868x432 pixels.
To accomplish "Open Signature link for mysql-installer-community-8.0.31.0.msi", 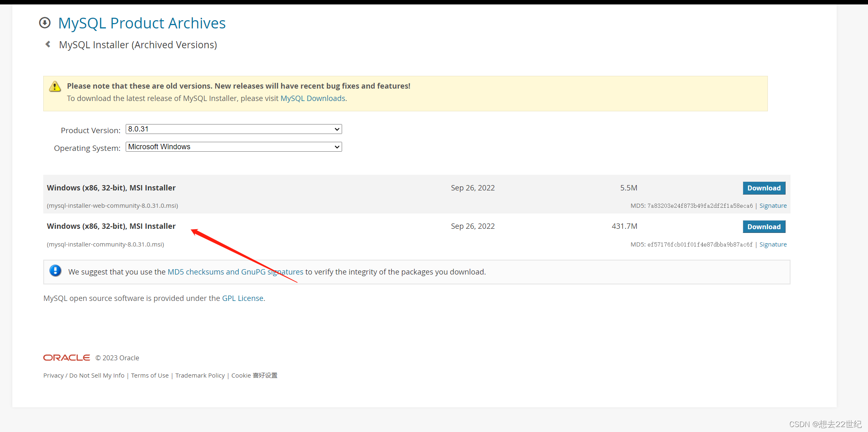I will pyautogui.click(x=773, y=244).
